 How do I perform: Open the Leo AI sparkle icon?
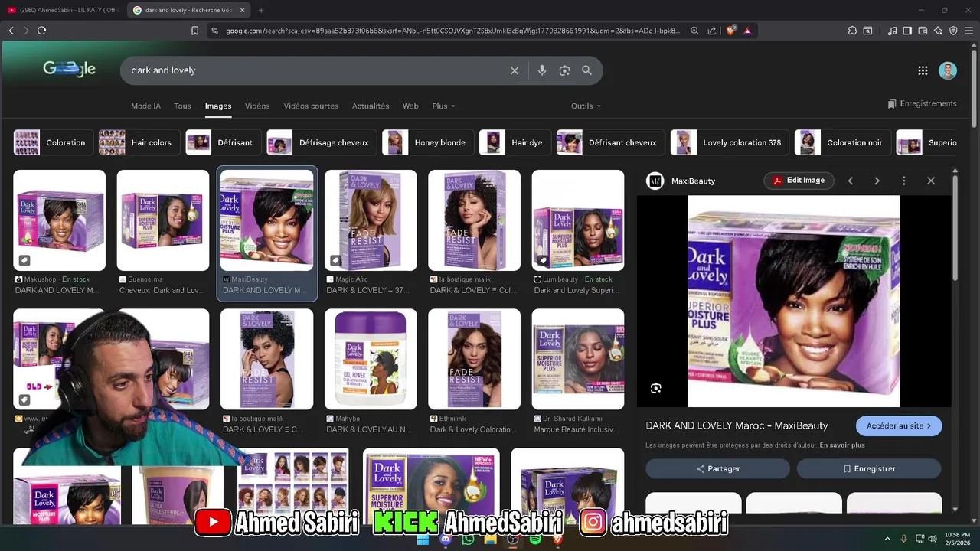pyautogui.click(x=938, y=31)
